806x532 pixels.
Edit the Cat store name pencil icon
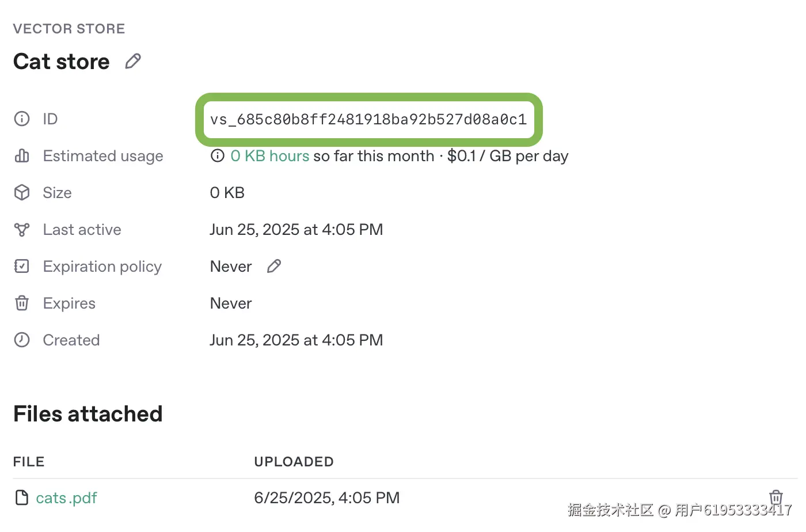[x=133, y=61]
